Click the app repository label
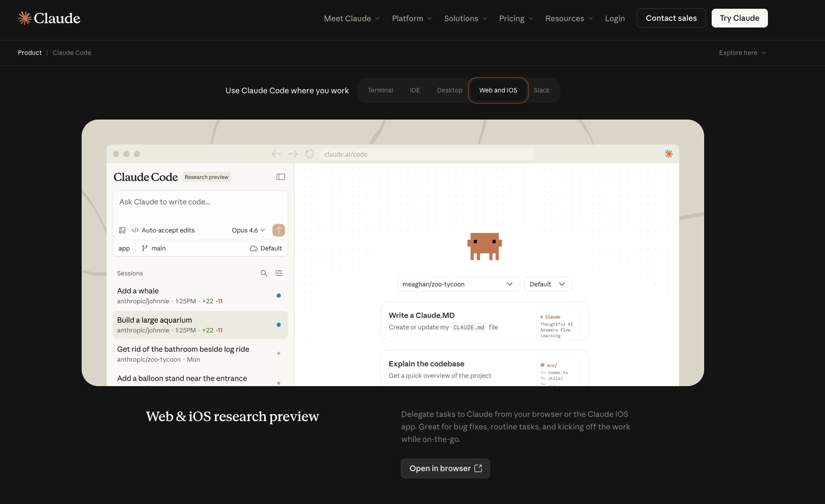 tap(124, 248)
